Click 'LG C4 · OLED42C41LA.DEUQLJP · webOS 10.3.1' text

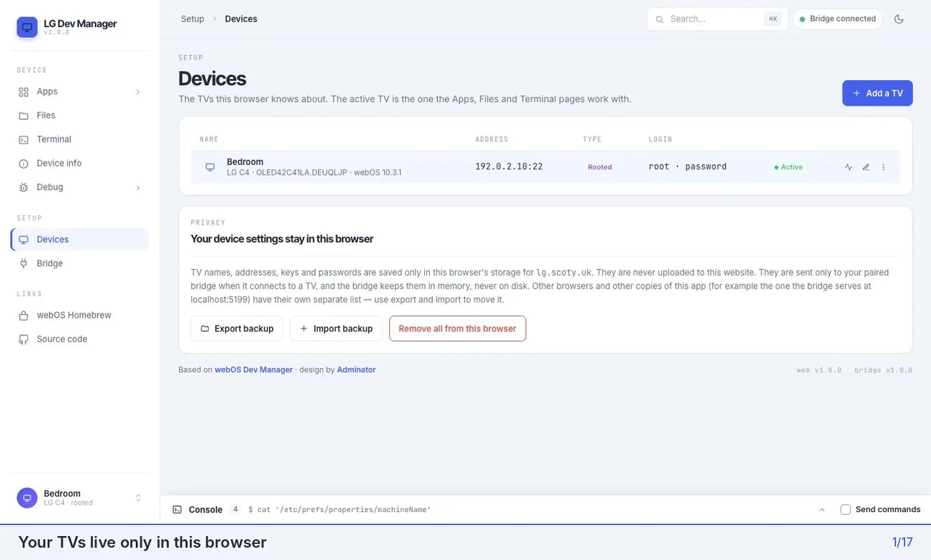pyautogui.click(x=314, y=173)
